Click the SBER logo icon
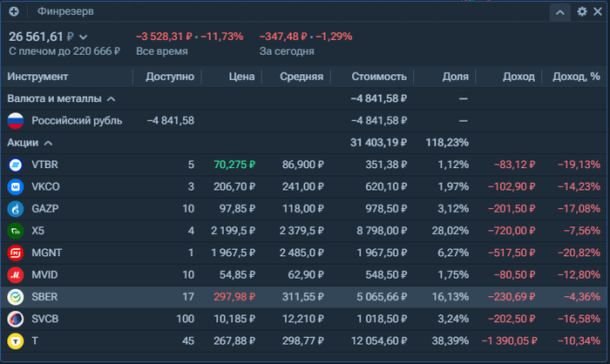This screenshot has height=364, width=610. point(16,297)
